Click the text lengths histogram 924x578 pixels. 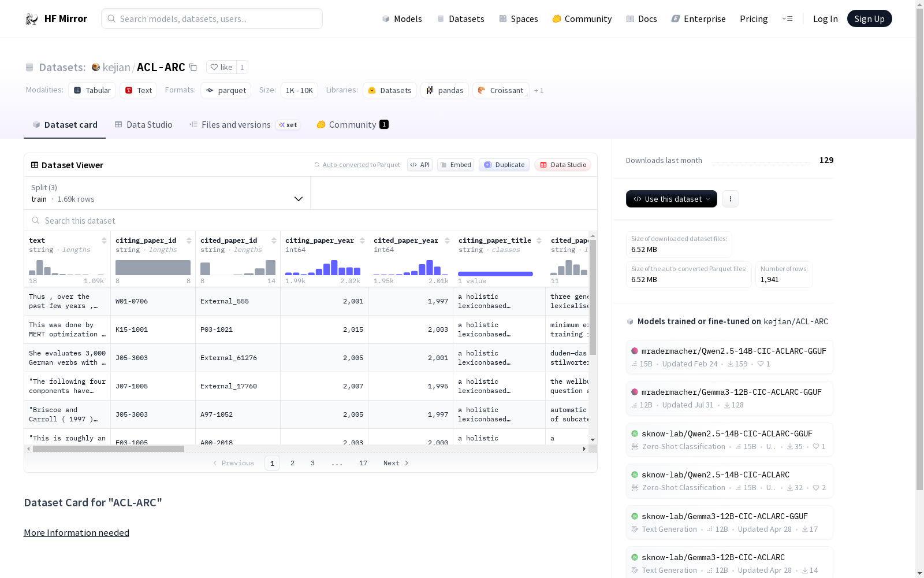66,267
